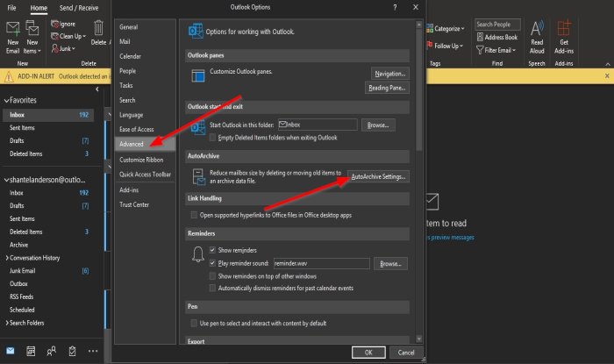The height and width of the screenshot is (364, 614).
Task: Switch to People view in the bottom bar
Action: click(x=51, y=351)
